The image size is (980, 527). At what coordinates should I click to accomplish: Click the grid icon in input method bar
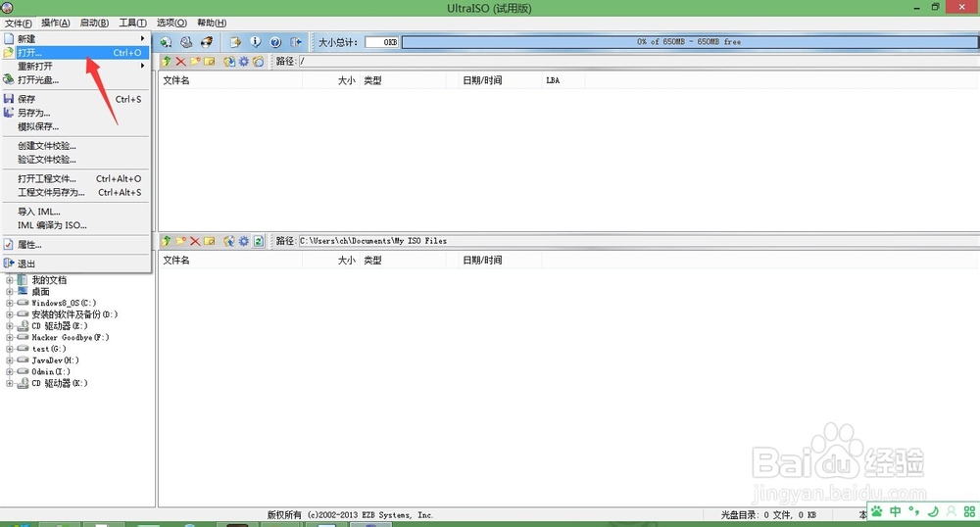click(969, 511)
